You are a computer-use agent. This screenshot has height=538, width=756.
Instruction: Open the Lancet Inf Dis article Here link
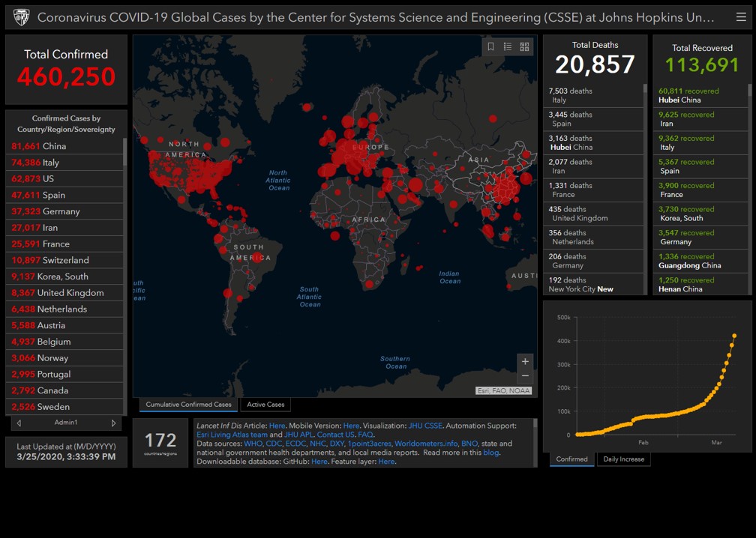(277, 426)
